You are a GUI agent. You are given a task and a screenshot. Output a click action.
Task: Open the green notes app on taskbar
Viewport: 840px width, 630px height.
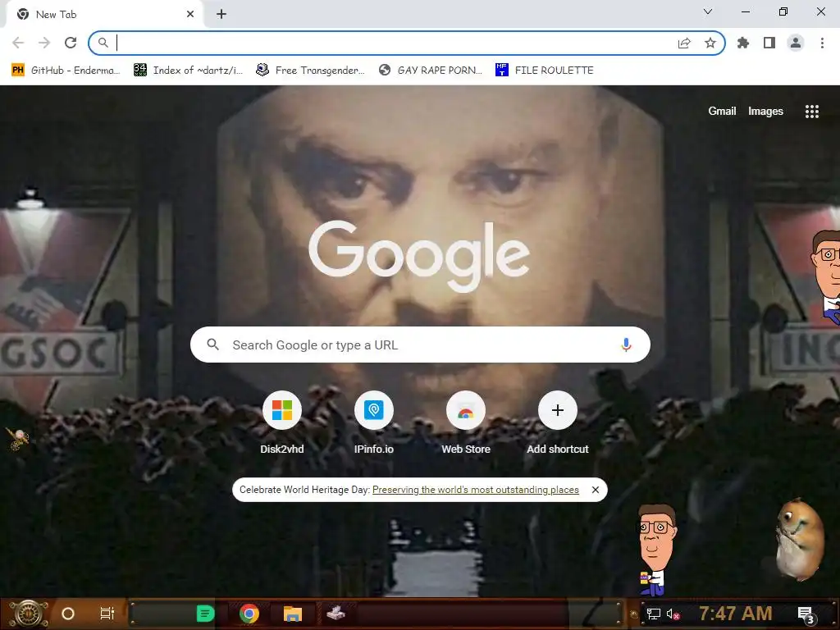205,614
